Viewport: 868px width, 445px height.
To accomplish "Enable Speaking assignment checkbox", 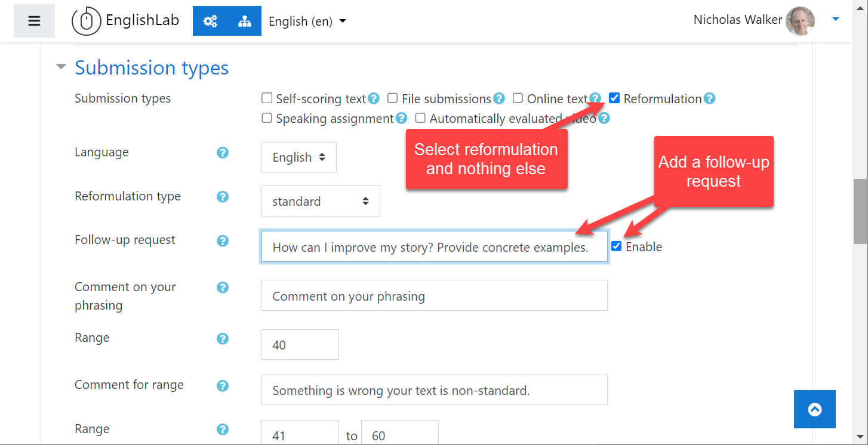I will coord(267,118).
